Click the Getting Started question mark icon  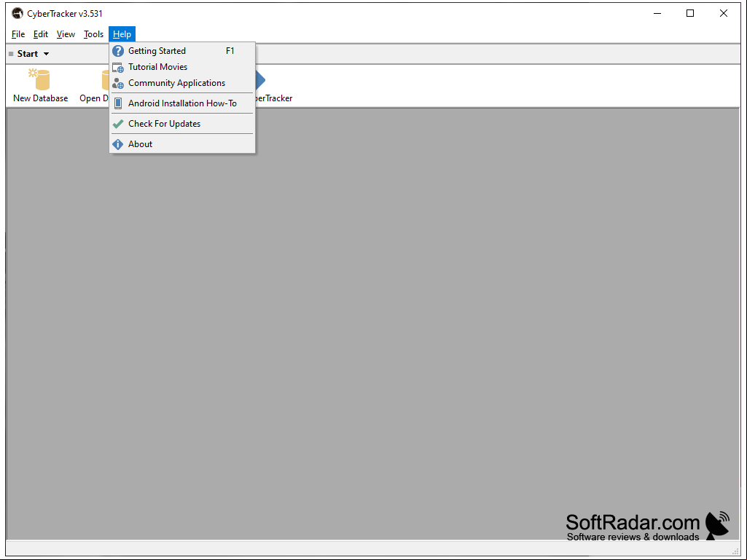point(117,51)
